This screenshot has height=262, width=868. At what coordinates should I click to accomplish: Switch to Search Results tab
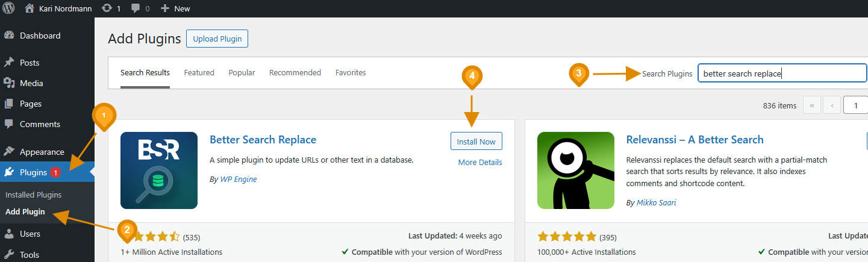(x=145, y=73)
